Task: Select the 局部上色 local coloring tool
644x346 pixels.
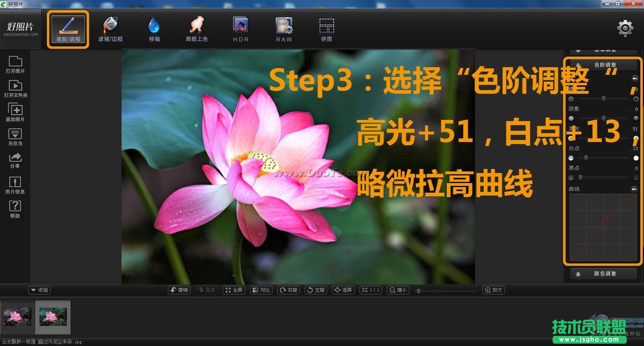Action: [x=196, y=30]
